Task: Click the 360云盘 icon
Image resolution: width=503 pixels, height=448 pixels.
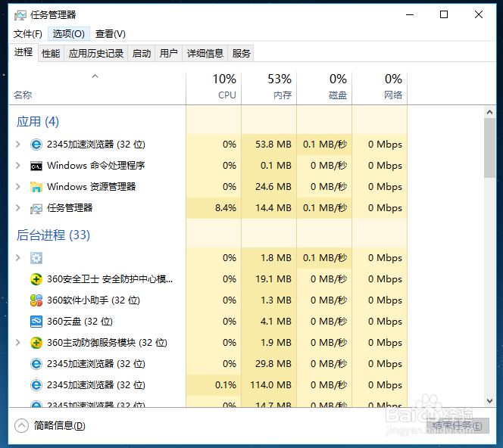Action: [x=36, y=322]
